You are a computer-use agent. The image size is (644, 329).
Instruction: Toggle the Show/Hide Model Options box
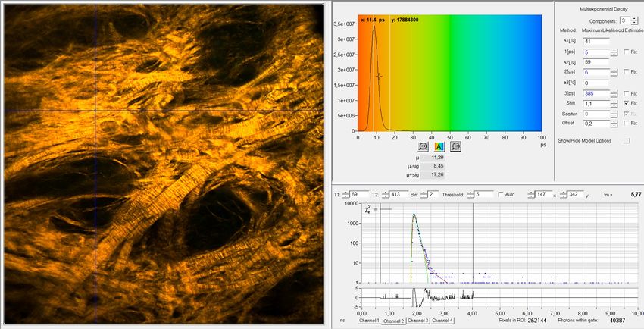pyautogui.click(x=627, y=140)
